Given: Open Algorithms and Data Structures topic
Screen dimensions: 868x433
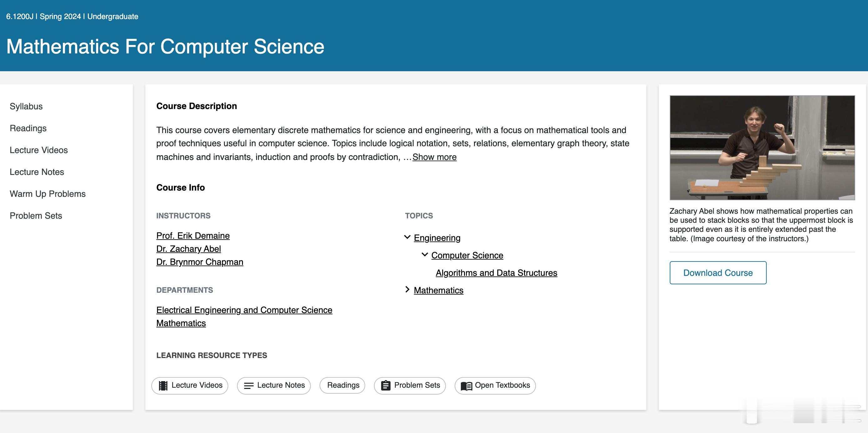Looking at the screenshot, I should pos(496,273).
